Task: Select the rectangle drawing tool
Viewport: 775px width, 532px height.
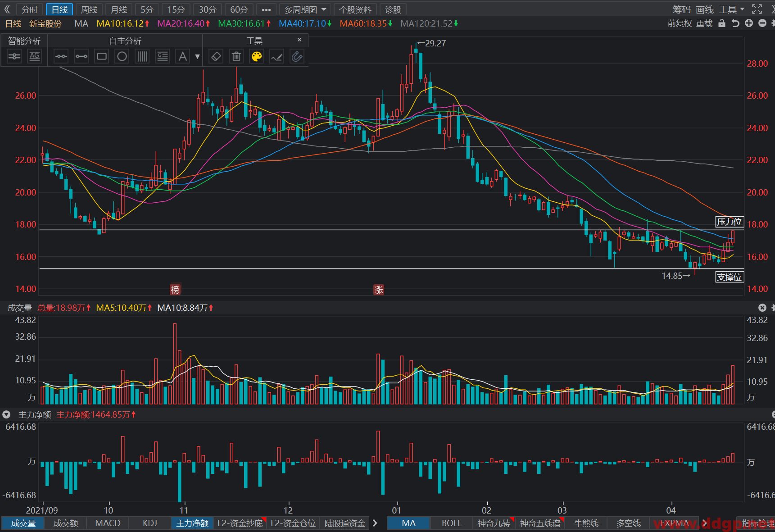Action: [x=102, y=56]
